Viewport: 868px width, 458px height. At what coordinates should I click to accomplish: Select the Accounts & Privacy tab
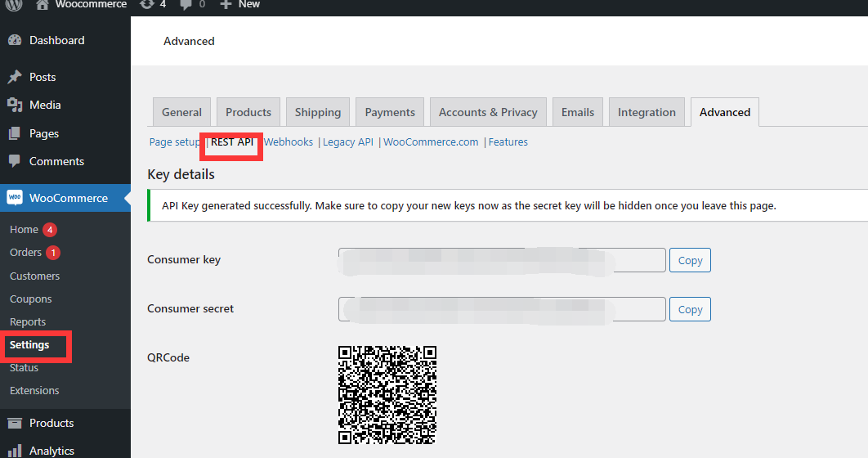tap(488, 112)
